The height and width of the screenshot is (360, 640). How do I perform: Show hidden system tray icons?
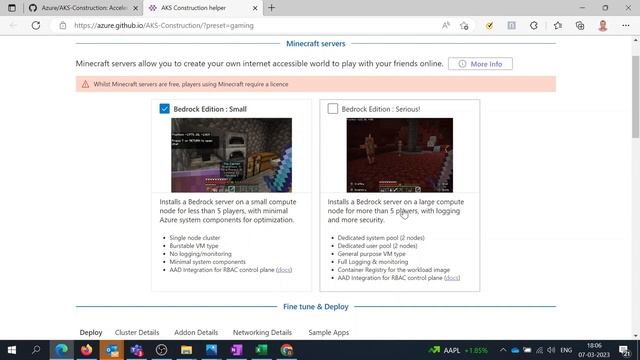pos(503,350)
